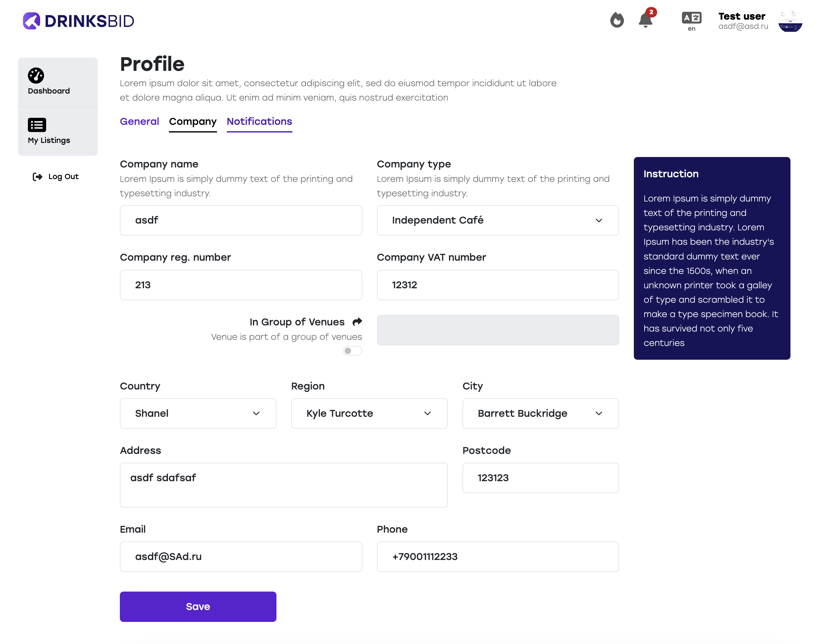830x644 pixels.
Task: Open the Test user avatar
Action: pyautogui.click(x=790, y=21)
